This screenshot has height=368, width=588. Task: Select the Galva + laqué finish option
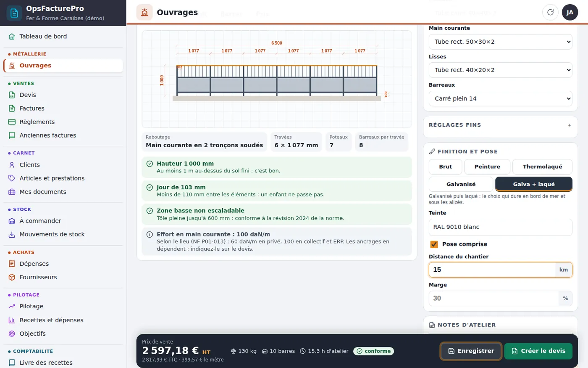(x=534, y=184)
